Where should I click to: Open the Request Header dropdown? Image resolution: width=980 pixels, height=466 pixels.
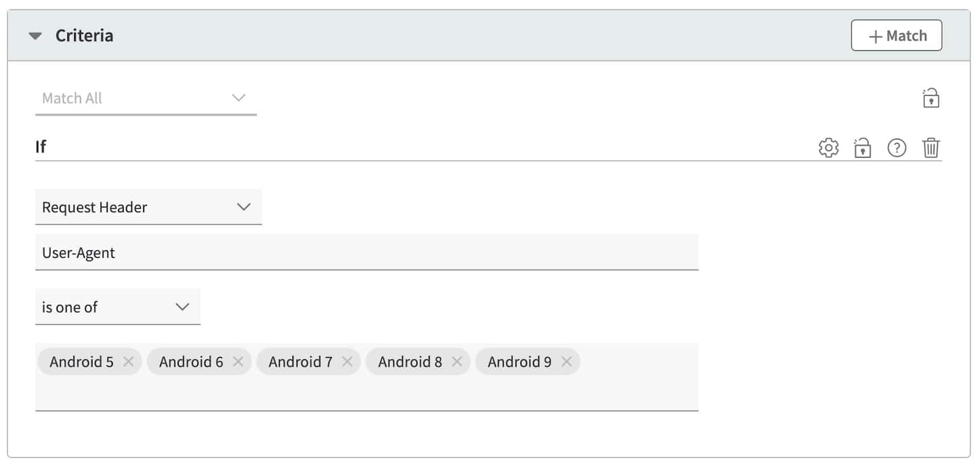[x=148, y=207]
